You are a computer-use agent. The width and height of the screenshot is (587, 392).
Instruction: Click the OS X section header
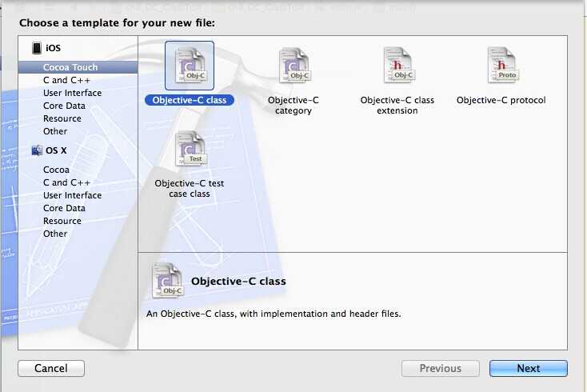pyautogui.click(x=56, y=150)
